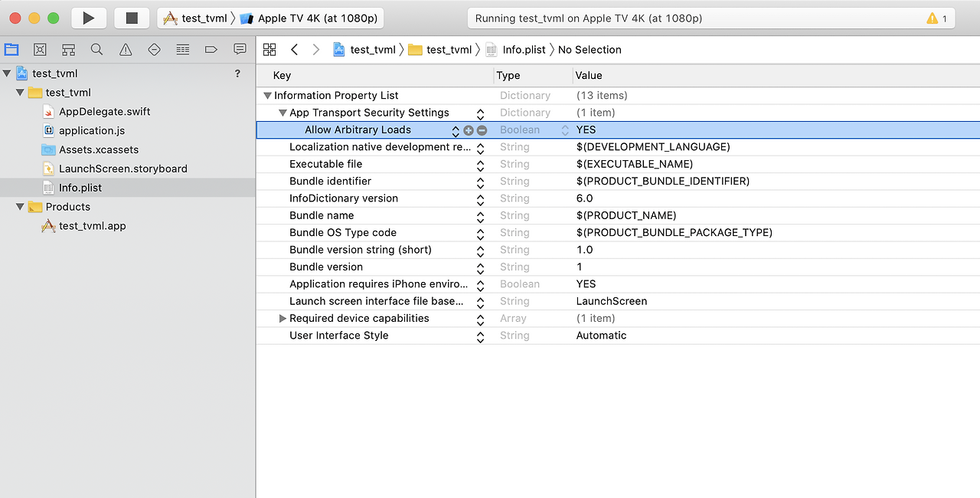Remove Allow Arbitrary Loads row with minus icon
Viewport: 980px width, 498px height.
point(482,130)
